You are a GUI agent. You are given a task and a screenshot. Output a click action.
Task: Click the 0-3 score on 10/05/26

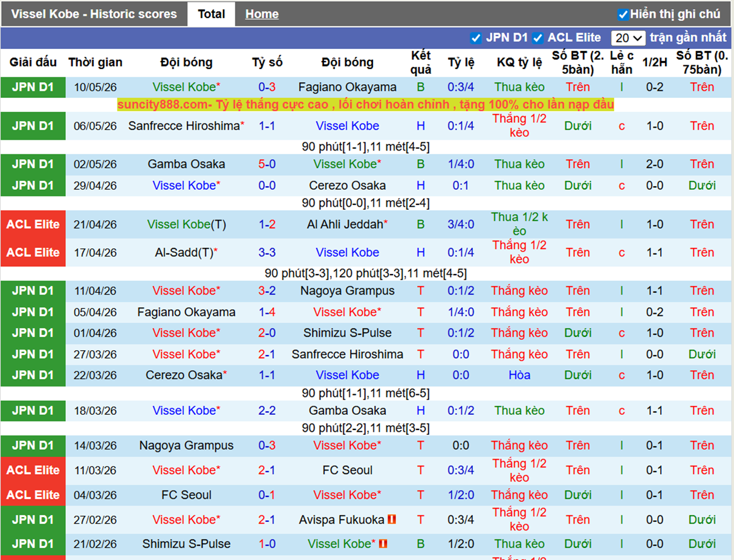coord(267,87)
